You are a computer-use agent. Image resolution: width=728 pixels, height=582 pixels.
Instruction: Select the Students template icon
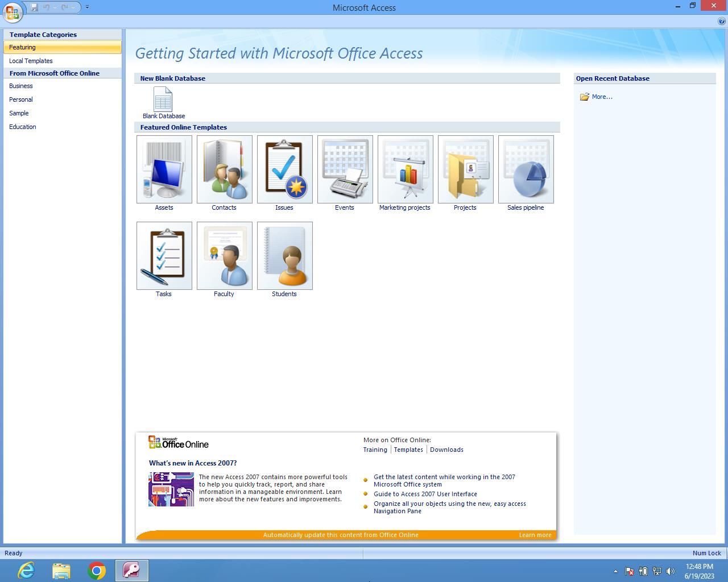285,256
